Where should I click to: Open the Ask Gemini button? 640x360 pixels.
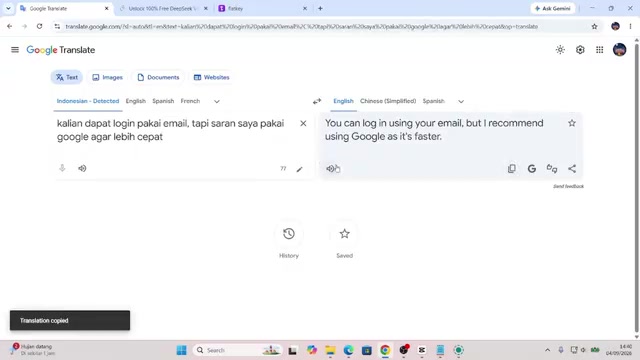point(553,8)
